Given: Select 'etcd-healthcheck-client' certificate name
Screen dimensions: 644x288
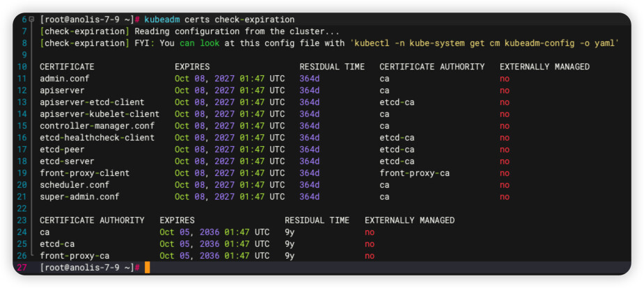Looking at the screenshot, I should (x=97, y=138).
